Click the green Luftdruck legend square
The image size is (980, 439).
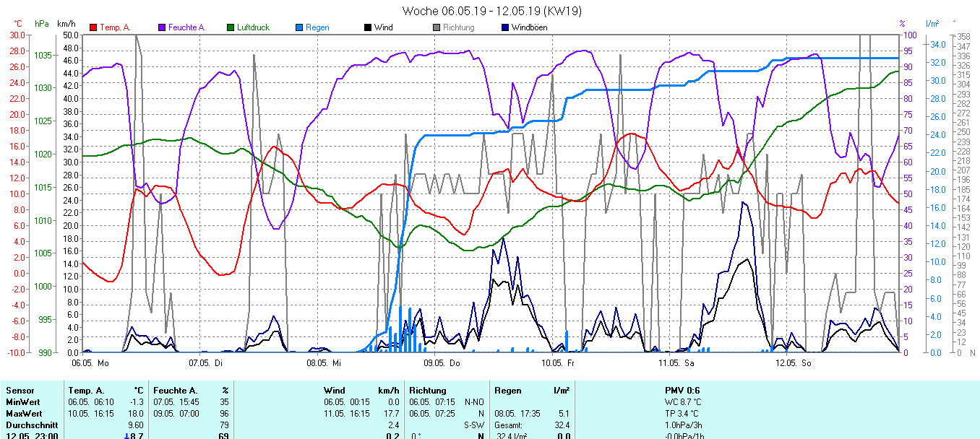pyautogui.click(x=231, y=27)
